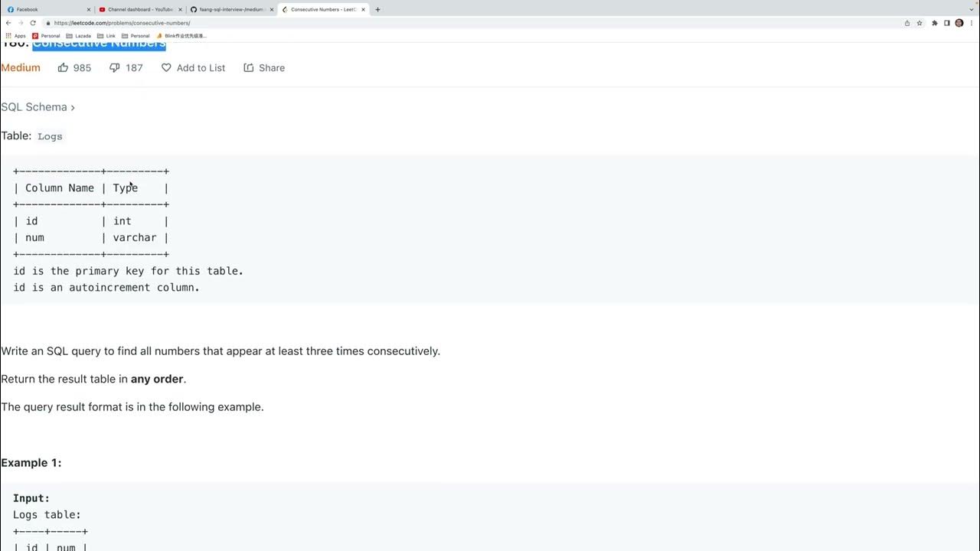The height and width of the screenshot is (551, 980).
Task: Click the 'Example 1:' heading
Action: (x=31, y=463)
